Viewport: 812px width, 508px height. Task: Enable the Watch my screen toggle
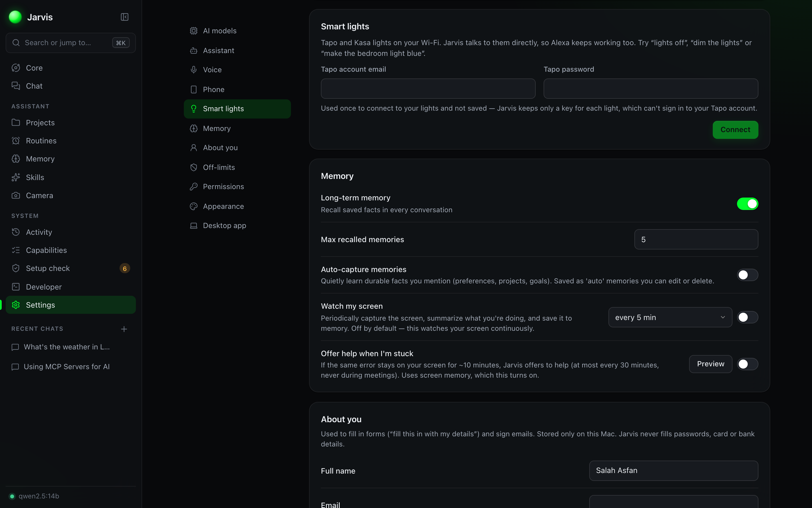click(747, 317)
